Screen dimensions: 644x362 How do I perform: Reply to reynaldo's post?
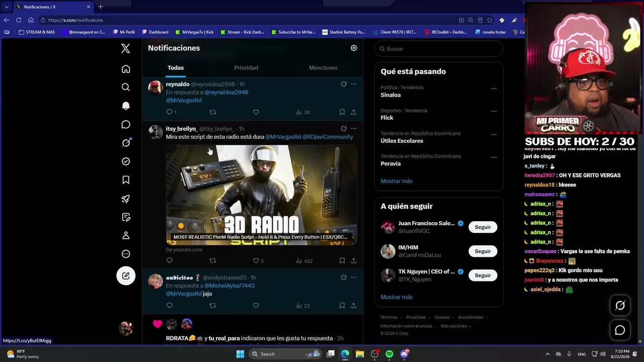170,112
